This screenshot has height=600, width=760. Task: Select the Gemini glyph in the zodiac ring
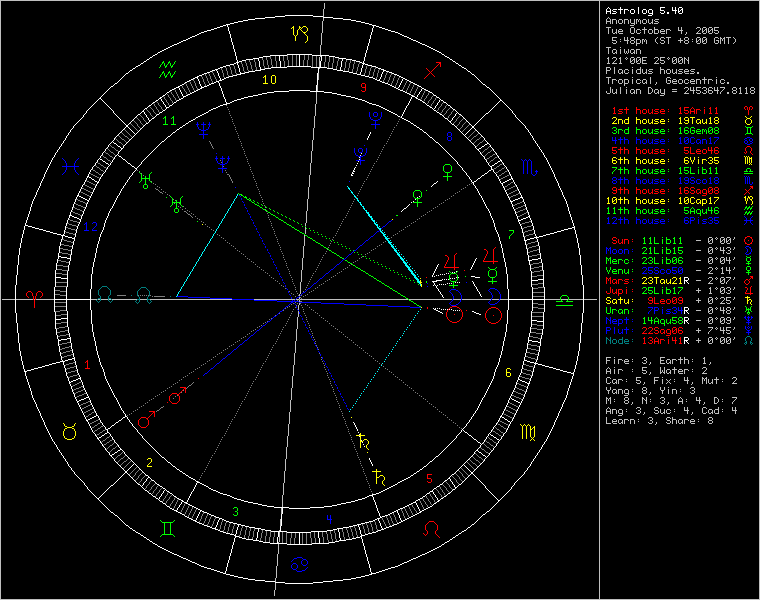[167, 529]
